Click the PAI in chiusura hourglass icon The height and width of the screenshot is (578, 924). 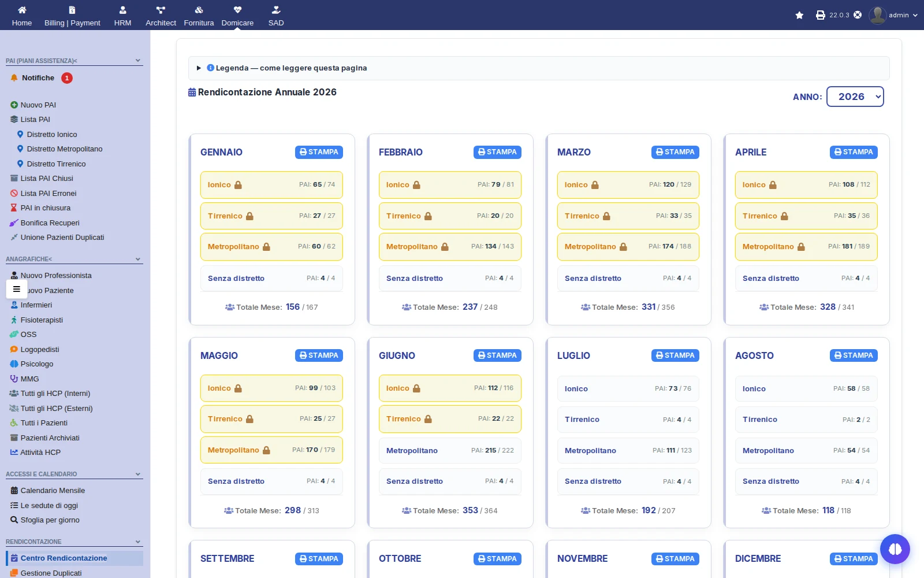coord(14,208)
